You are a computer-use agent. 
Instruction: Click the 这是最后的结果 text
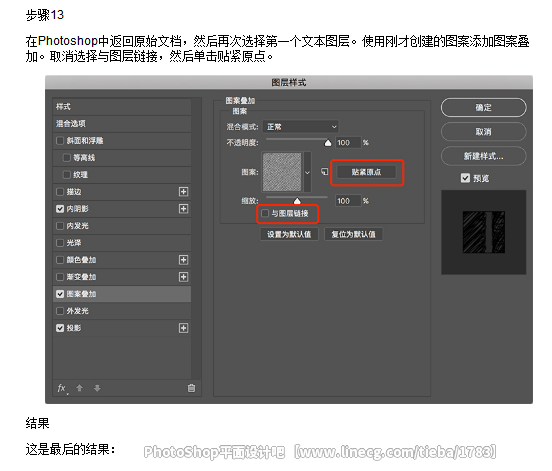tap(70, 449)
